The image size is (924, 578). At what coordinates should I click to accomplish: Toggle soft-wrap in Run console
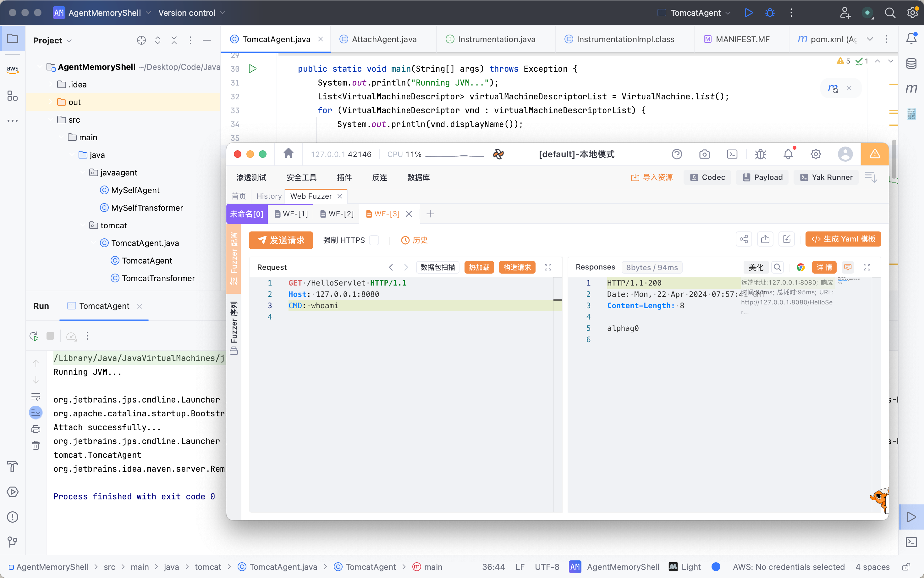pyautogui.click(x=36, y=397)
